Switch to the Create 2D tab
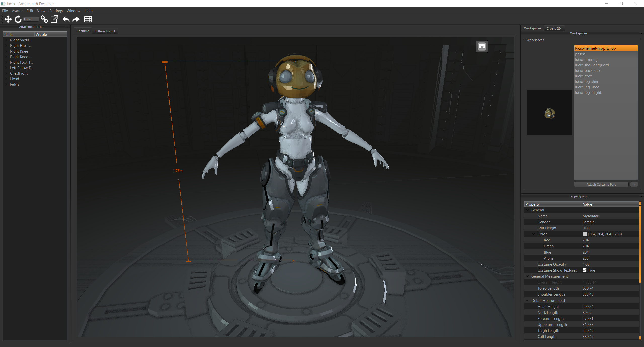Image resolution: width=644 pixels, height=347 pixels. coord(554,28)
